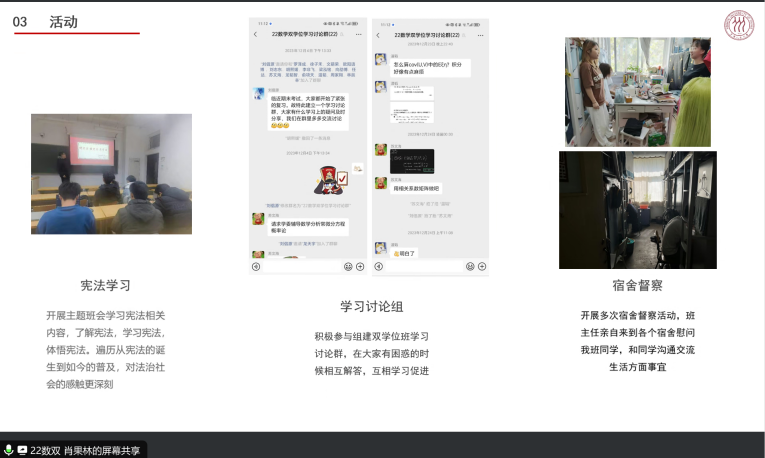The image size is (765, 458).
Task: Tap plus icon in right chat input bar
Action: [x=482, y=267]
